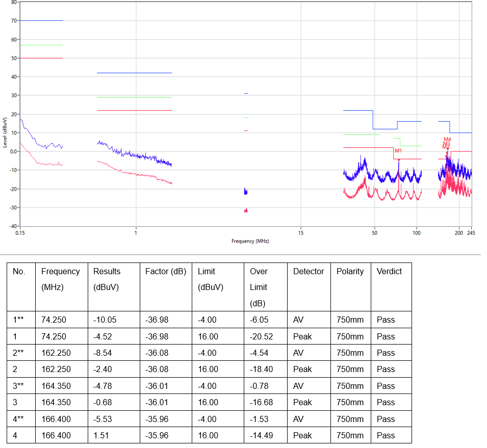Click the 0.15 tick label on x-axis
The image size is (487, 448).
tap(20, 233)
